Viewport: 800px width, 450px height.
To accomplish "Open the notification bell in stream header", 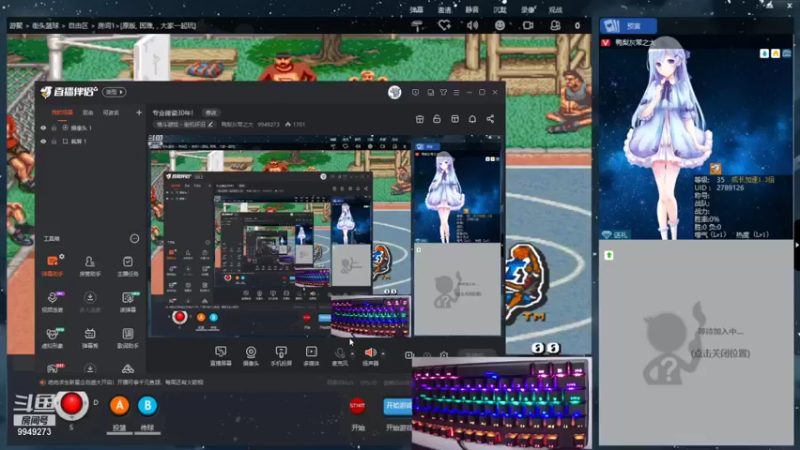I will (x=472, y=119).
